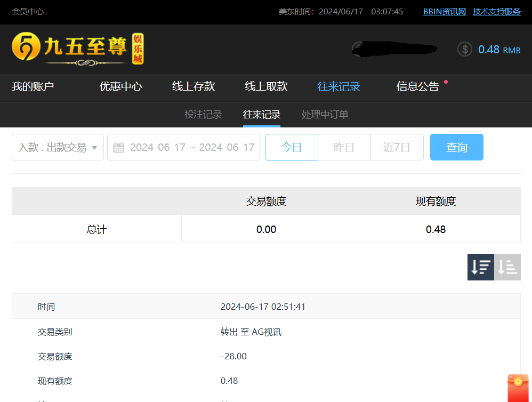This screenshot has width=532, height=402.
Task: Open the 技术支持服务 link
Action: (x=496, y=12)
